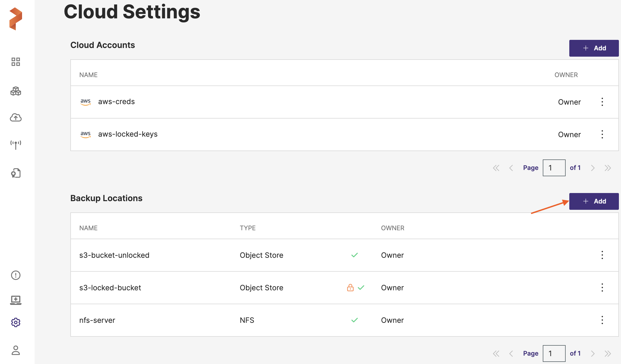
Task: Open the add-cluster monitor plus icon
Action: (16, 300)
